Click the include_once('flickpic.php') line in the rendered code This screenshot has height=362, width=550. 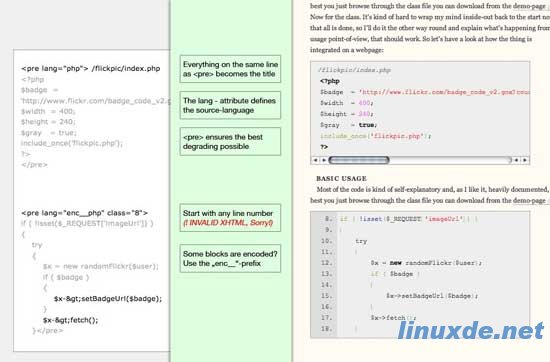376,136
